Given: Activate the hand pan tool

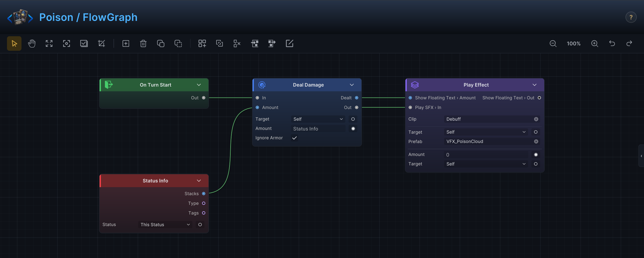Looking at the screenshot, I should pyautogui.click(x=32, y=43).
